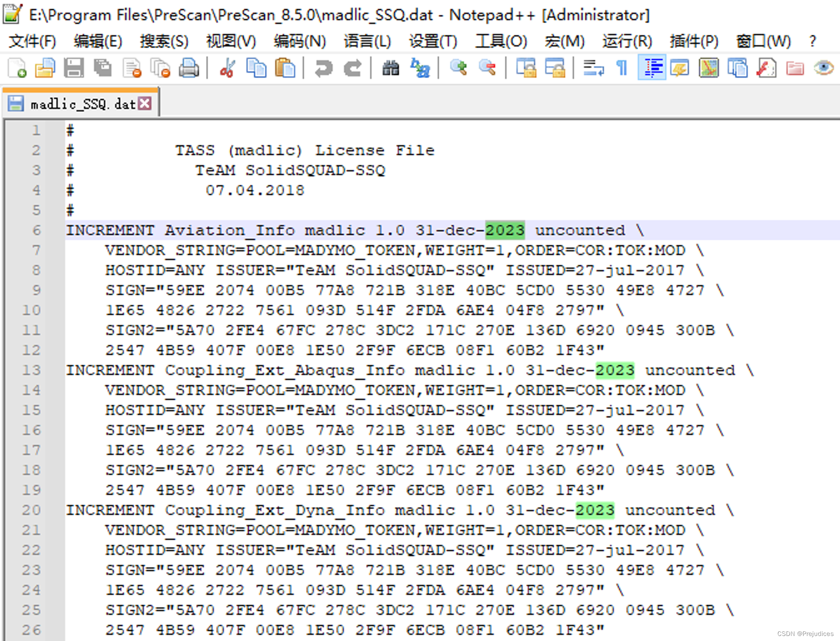
Task: Toggle the monitoring eye icon
Action: [x=824, y=68]
